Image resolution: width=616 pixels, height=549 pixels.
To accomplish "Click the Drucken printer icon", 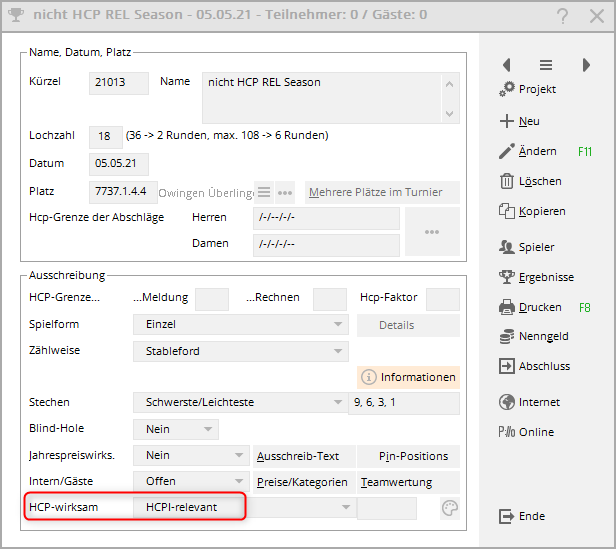I will [506, 307].
